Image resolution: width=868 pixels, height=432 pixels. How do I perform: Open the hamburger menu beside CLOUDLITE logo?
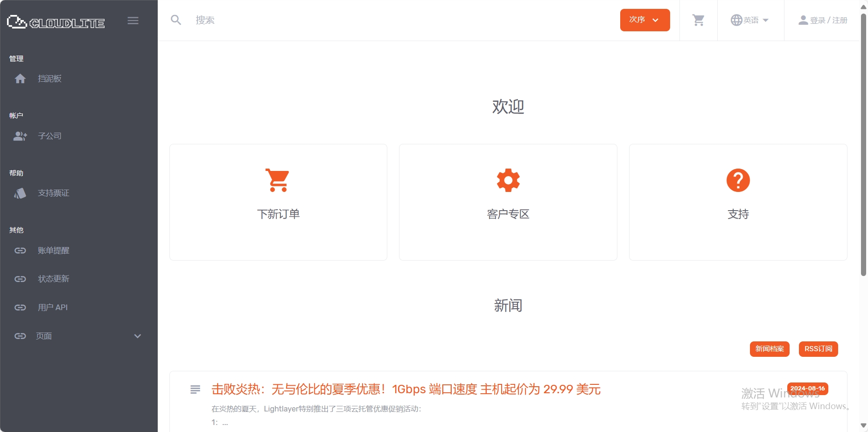tap(133, 21)
